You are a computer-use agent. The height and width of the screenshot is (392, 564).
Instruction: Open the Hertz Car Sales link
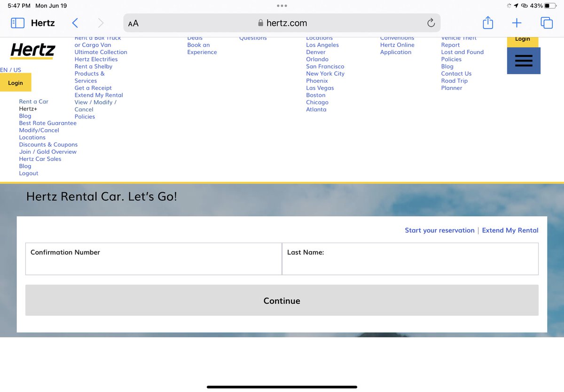coord(40,159)
